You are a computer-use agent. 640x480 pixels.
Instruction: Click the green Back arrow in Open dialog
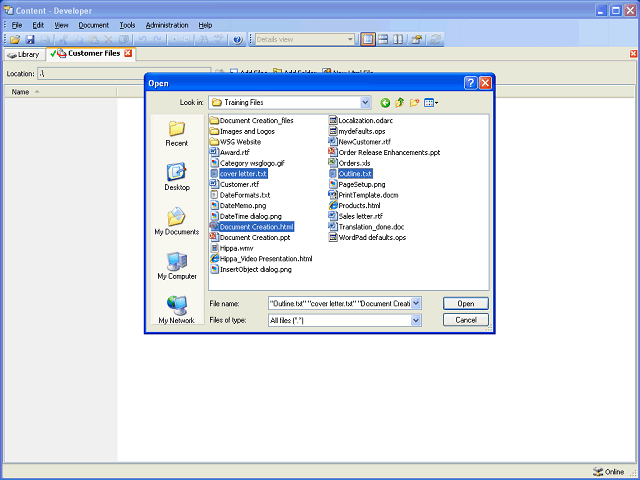[x=385, y=103]
